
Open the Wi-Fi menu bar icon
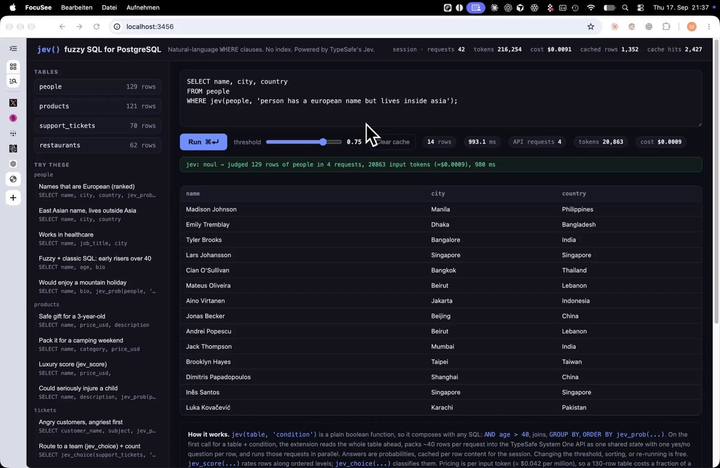coord(591,7)
